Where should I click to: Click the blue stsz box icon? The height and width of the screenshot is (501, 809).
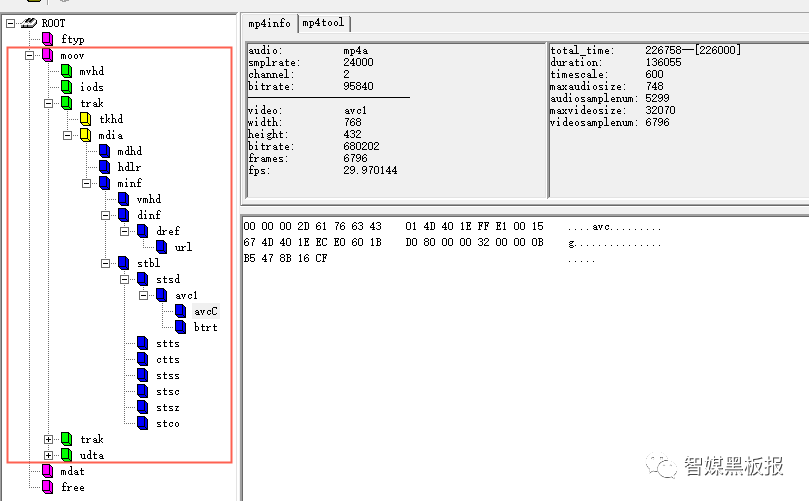tap(143, 407)
